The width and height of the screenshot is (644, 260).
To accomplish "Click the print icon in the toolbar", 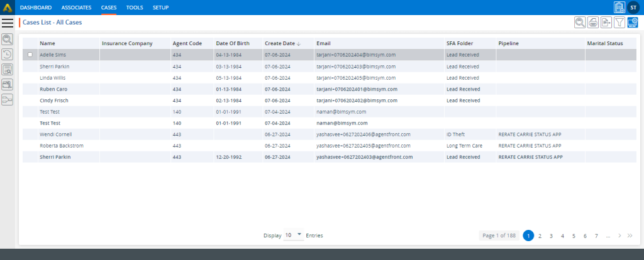I will tap(592, 23).
